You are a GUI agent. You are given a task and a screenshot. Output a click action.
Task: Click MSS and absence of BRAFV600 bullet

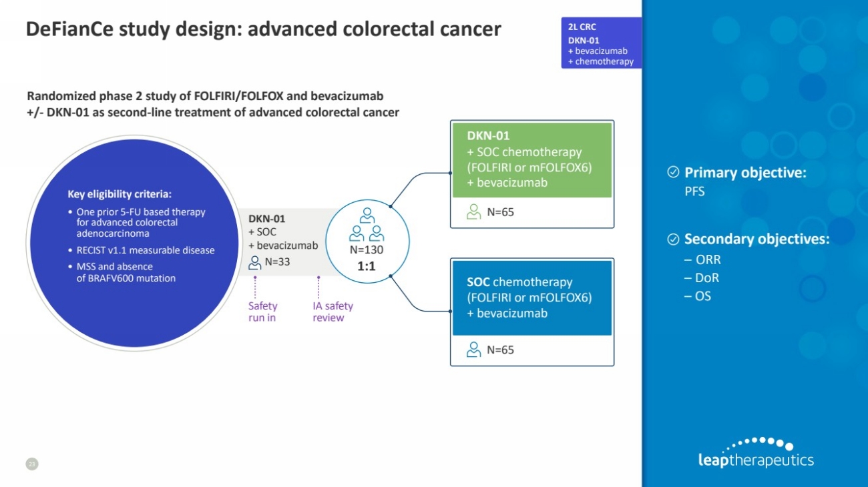[122, 272]
